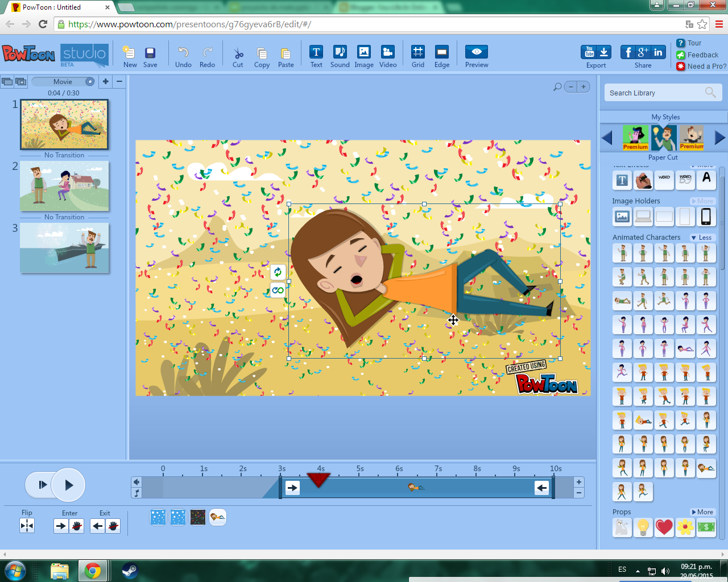728x582 pixels.
Task: Collapse Animated Characters with Less
Action: [x=702, y=238]
